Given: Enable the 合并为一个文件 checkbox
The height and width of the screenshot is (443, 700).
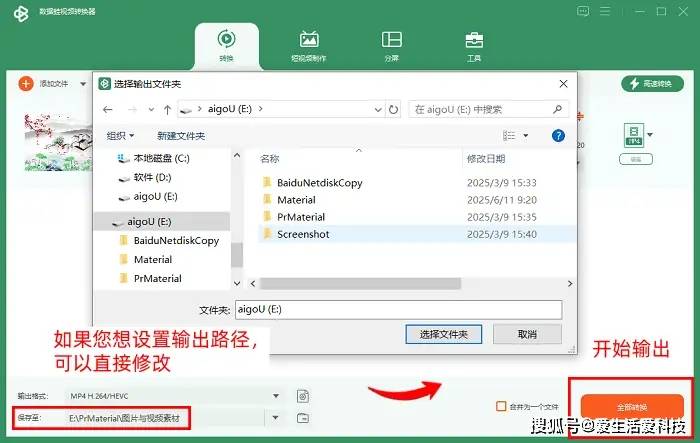Looking at the screenshot, I should [501, 406].
